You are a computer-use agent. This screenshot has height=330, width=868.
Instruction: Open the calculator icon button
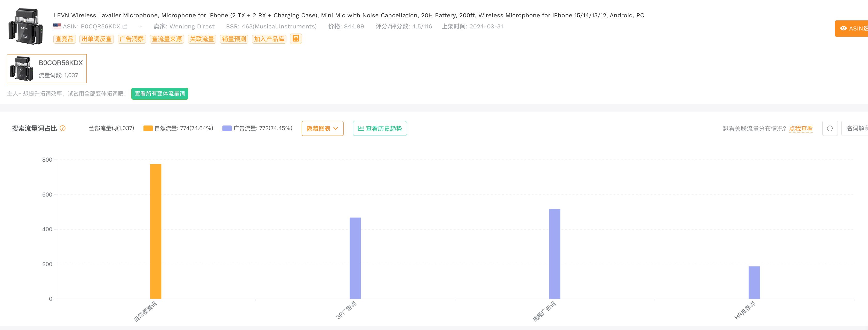pyautogui.click(x=296, y=39)
